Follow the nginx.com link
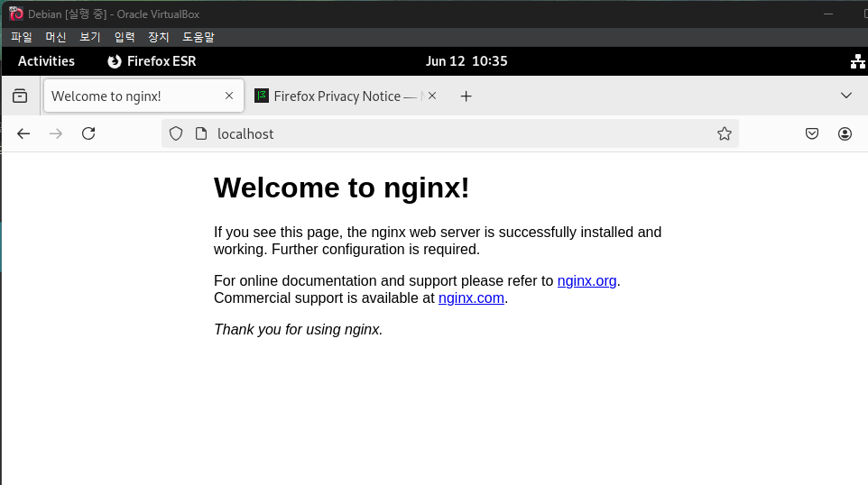Screen dimensions: 868x485 pyautogui.click(x=471, y=298)
